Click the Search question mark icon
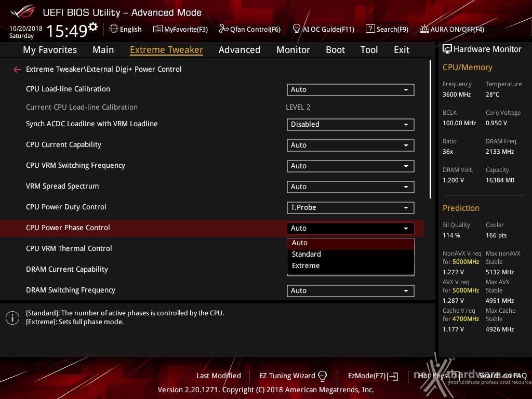 pyautogui.click(x=370, y=29)
